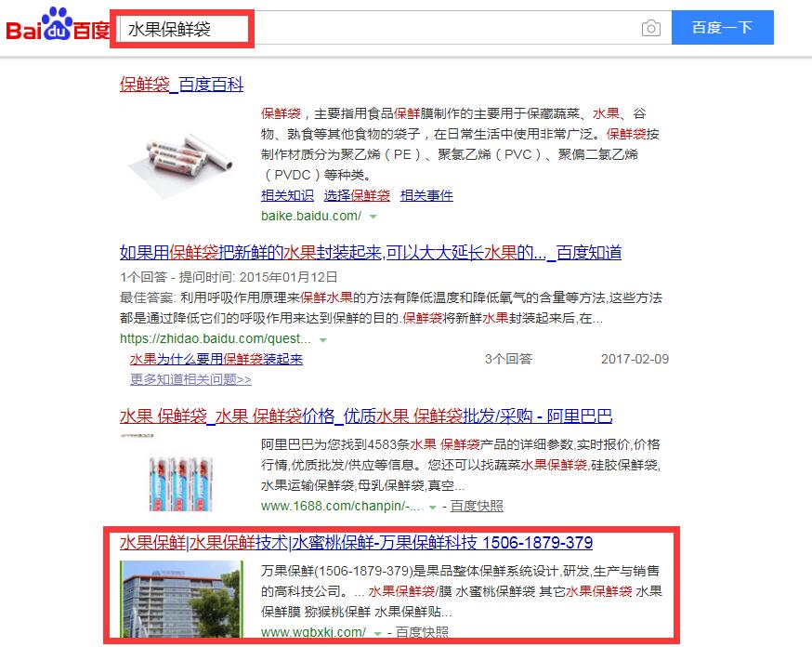Open the 保鲜袋_百度百科 result
The image size is (812, 647).
coord(181,84)
